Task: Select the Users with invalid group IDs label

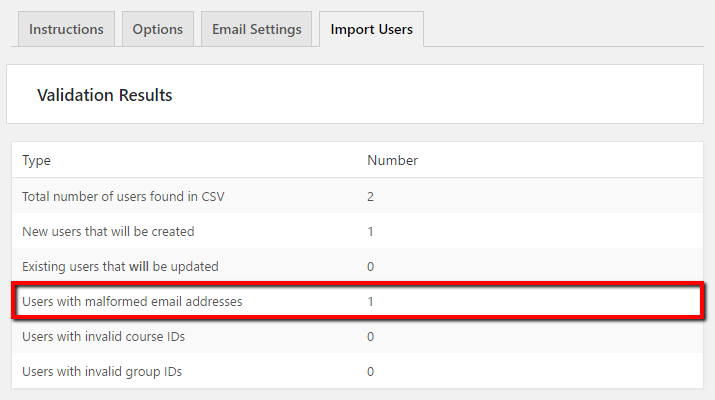Action: (102, 371)
